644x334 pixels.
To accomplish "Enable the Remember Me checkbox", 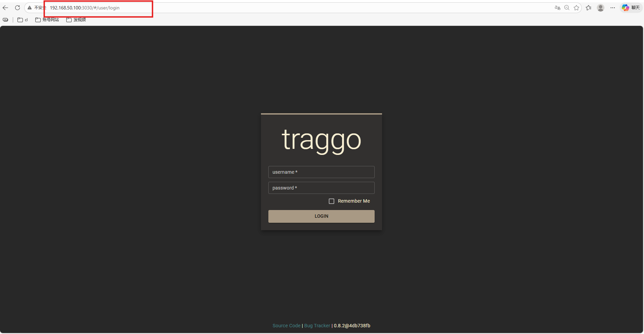I will [x=332, y=201].
